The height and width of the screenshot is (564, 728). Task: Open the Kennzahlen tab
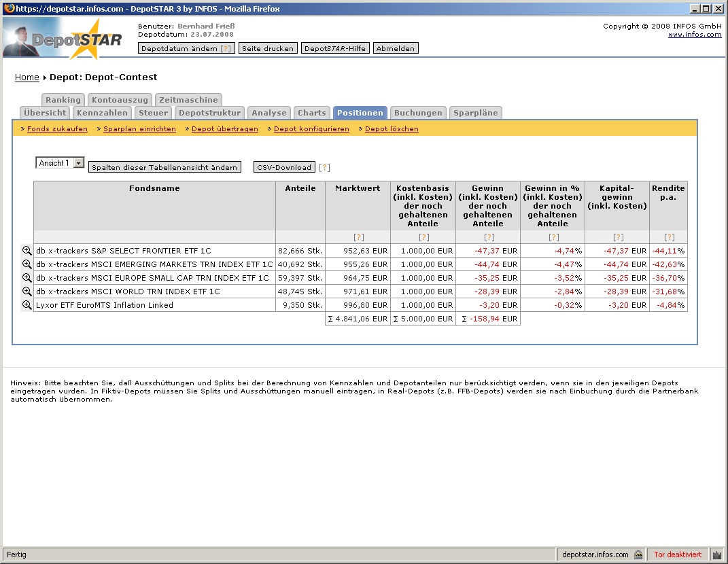click(102, 113)
